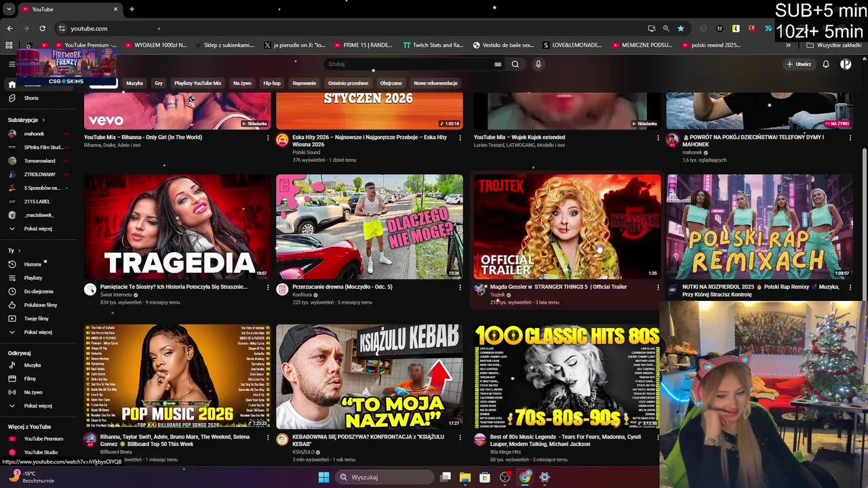The height and width of the screenshot is (488, 868).
Task: Reload the page in browser toolbar
Action: click(42, 28)
